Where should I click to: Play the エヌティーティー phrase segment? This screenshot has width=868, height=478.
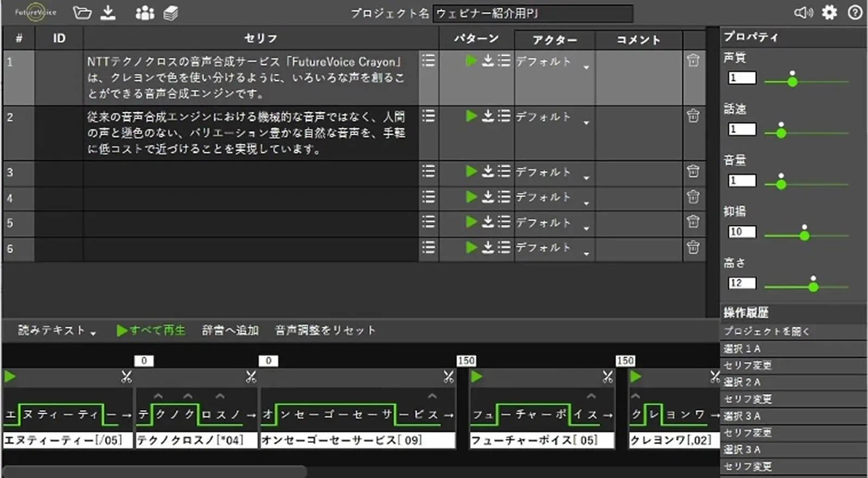[10, 376]
